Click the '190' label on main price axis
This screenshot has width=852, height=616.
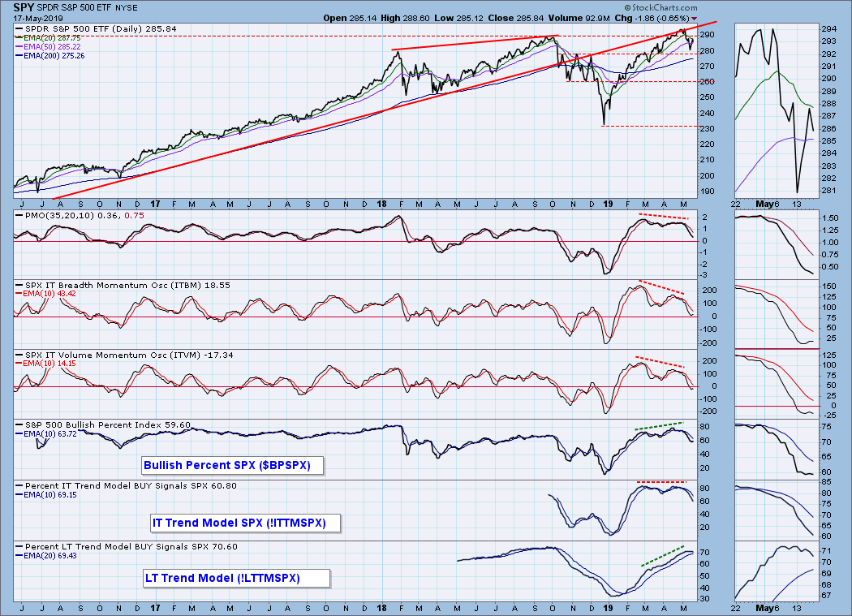(707, 192)
